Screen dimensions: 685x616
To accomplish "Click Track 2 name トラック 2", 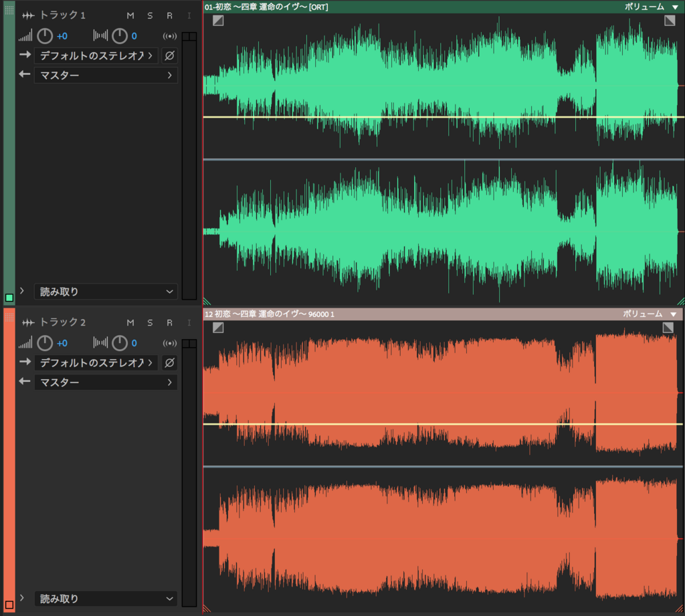I will tap(62, 322).
